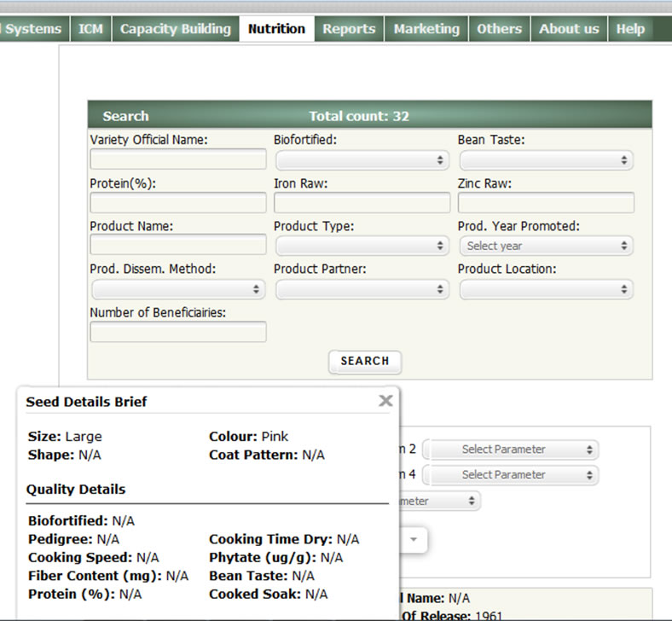Open the Prod. Dissem. Method dropdown

(177, 289)
